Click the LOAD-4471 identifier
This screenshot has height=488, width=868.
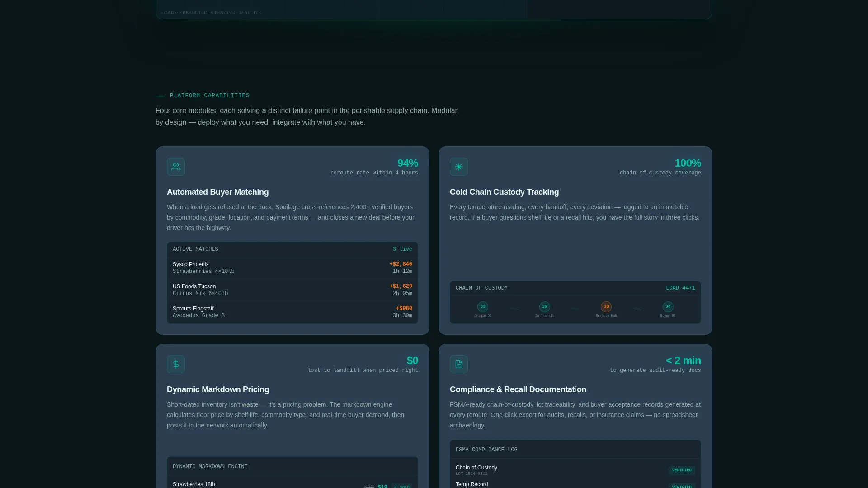(680, 288)
